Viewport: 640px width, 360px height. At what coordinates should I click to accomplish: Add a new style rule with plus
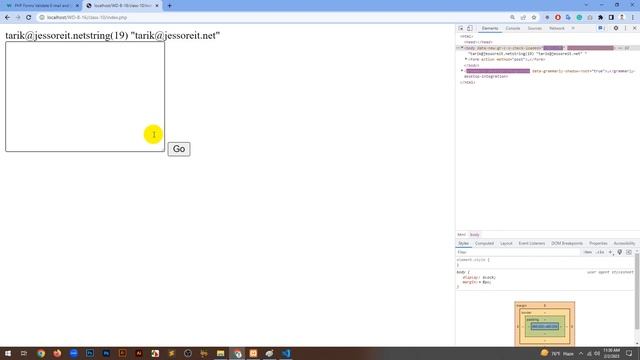click(611, 252)
